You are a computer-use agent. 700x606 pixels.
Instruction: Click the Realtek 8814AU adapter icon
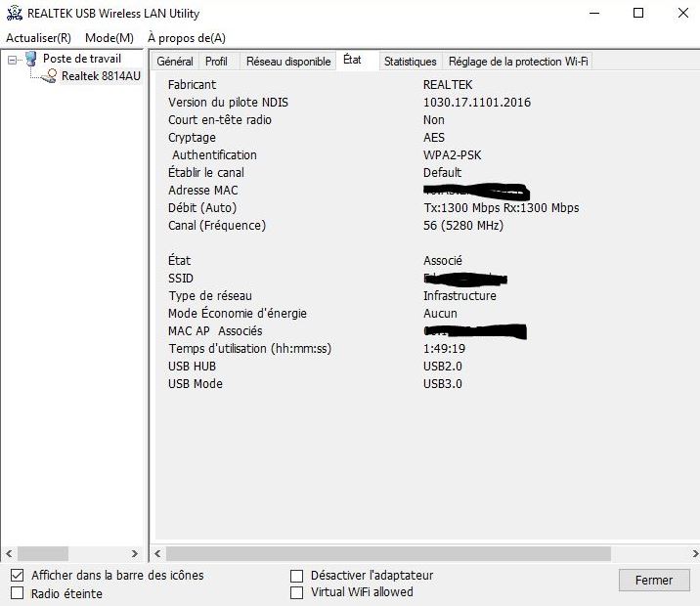(x=50, y=76)
